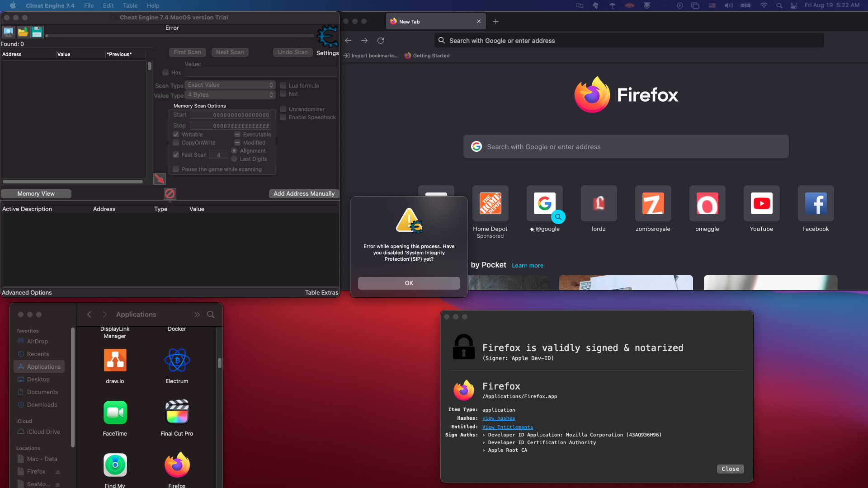Click the red arrow add-to-list icon

[159, 179]
